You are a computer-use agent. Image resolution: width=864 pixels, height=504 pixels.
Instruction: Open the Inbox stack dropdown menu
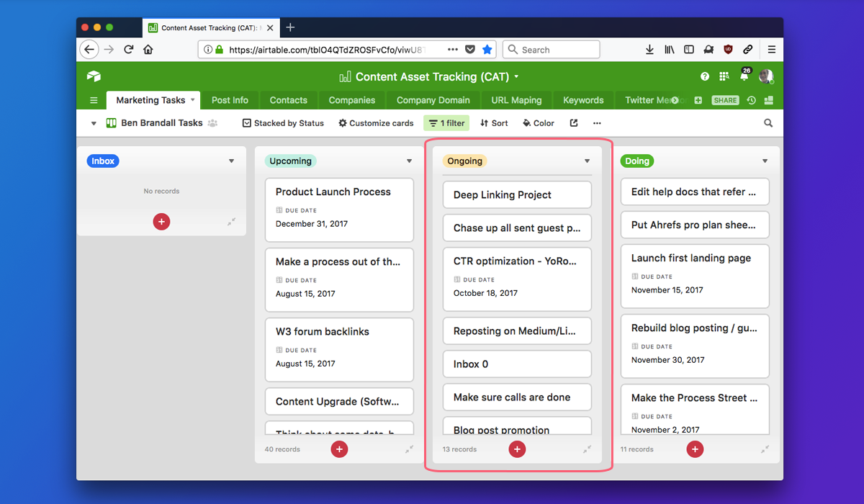point(231,161)
